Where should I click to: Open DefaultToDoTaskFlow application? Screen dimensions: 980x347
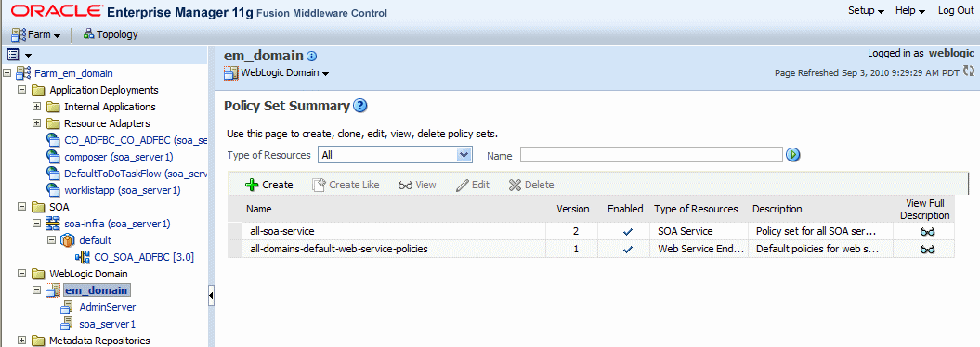135,173
